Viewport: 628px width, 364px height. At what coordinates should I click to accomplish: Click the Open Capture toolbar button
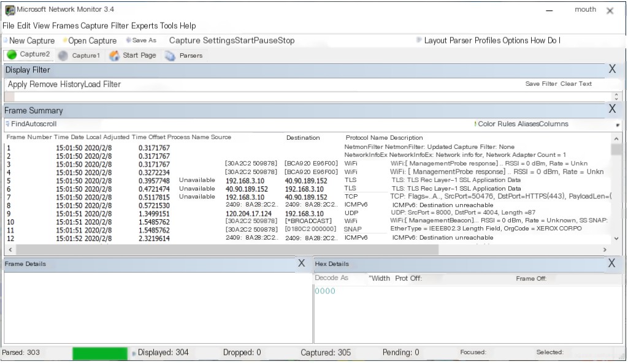click(90, 40)
